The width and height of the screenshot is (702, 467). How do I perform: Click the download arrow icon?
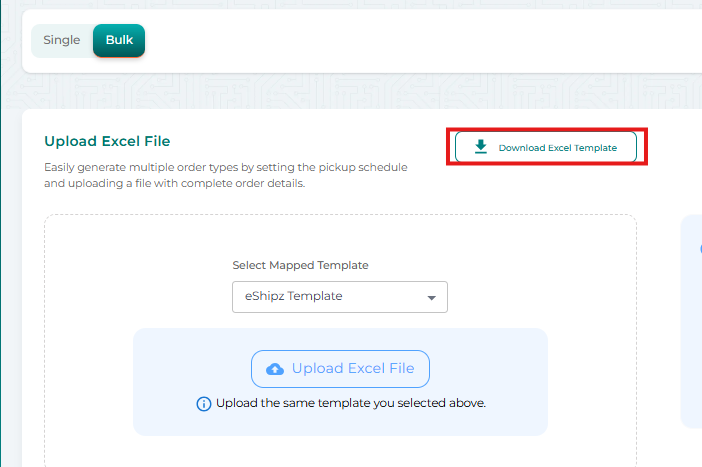pos(481,147)
